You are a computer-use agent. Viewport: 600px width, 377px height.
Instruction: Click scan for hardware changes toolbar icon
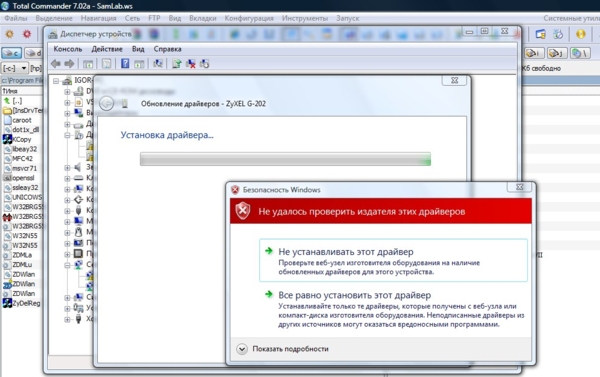(158, 64)
